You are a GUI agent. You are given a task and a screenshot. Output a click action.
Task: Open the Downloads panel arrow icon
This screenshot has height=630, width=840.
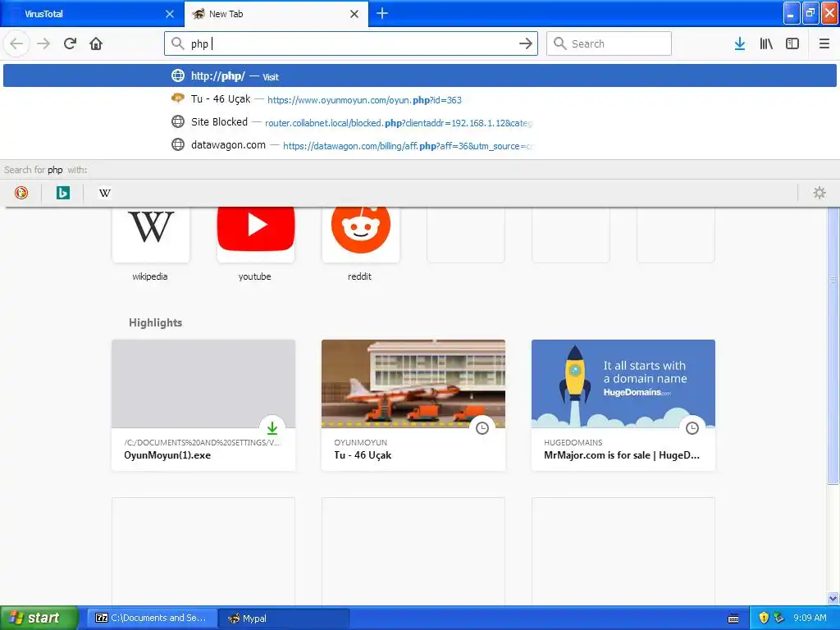pyautogui.click(x=740, y=43)
